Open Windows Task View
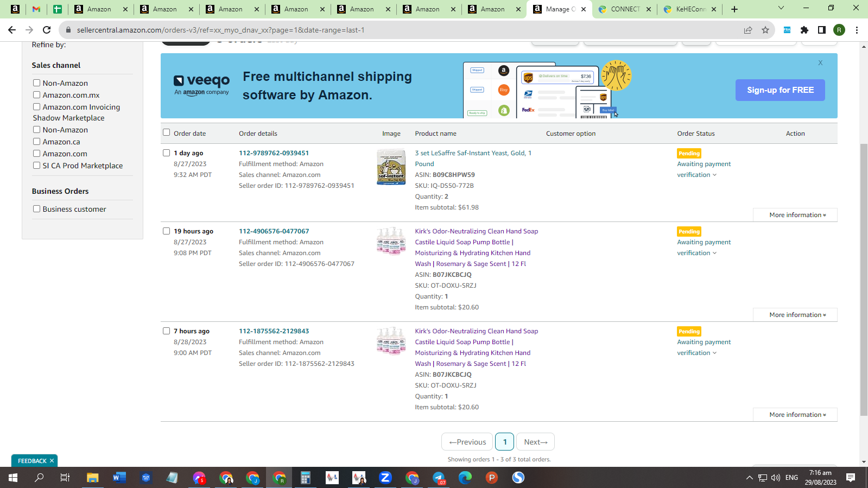 click(x=65, y=478)
